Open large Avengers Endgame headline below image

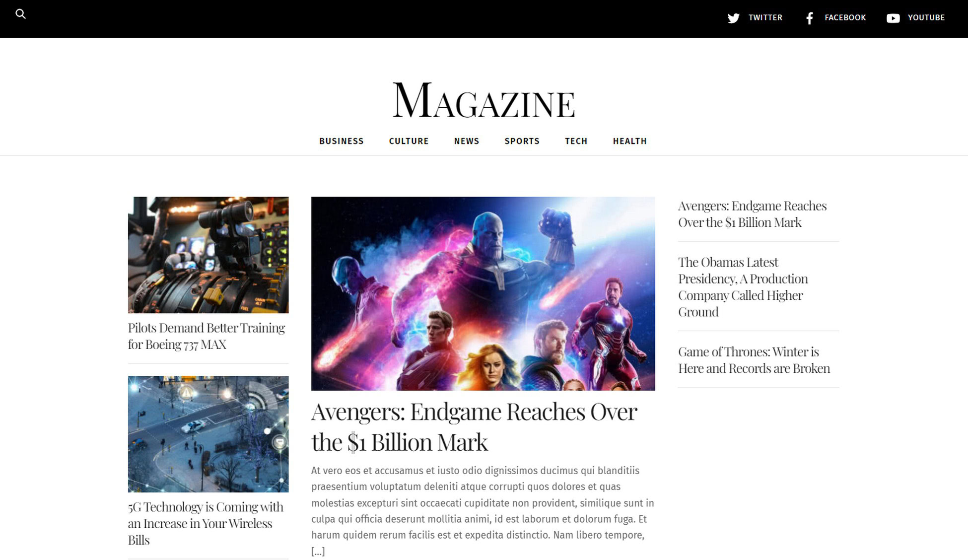tap(474, 427)
